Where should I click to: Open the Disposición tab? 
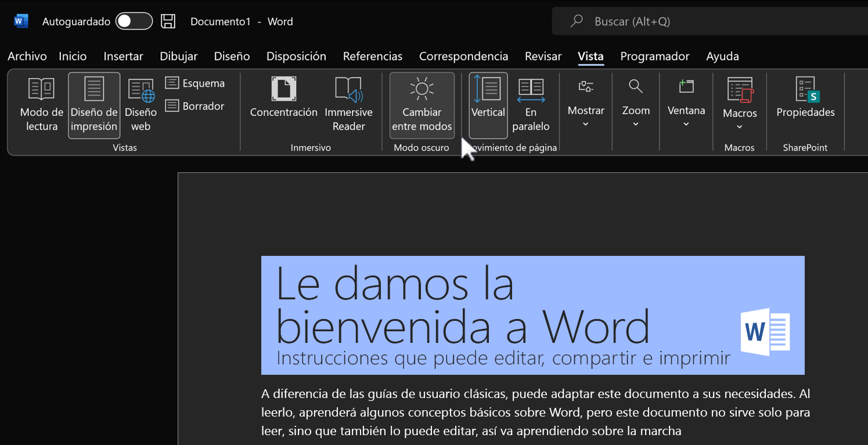[296, 56]
